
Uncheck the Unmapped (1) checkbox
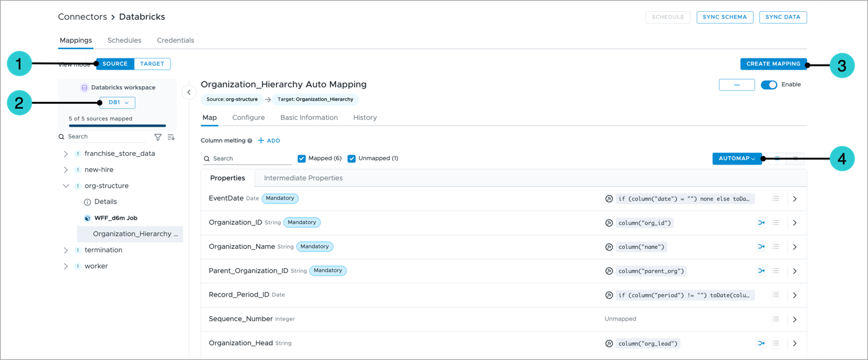pyautogui.click(x=352, y=158)
